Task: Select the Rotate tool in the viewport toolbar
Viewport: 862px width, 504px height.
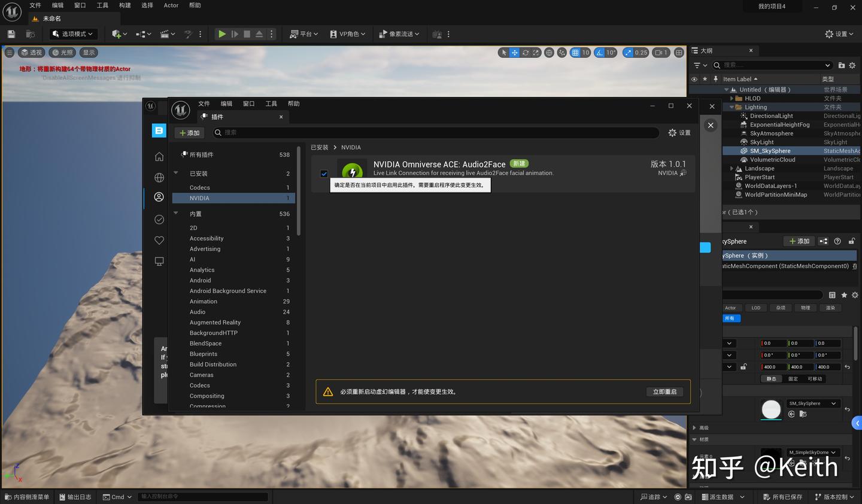Action: (x=526, y=52)
